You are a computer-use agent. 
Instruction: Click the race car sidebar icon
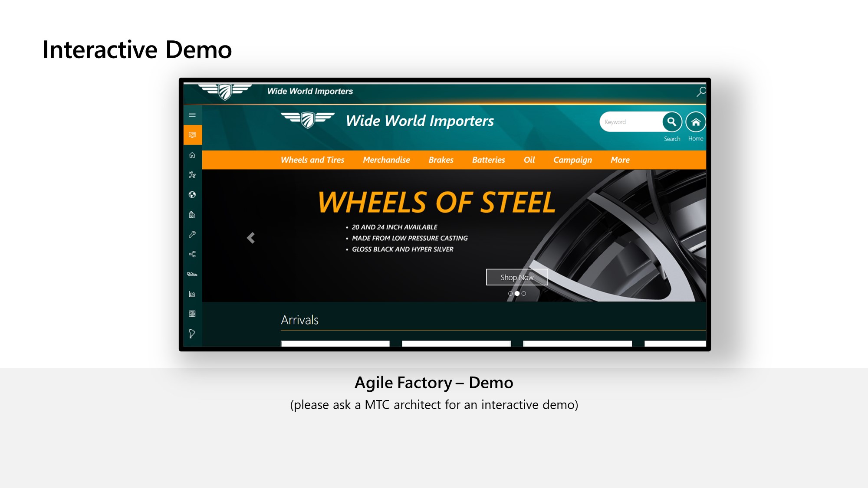[x=192, y=274]
